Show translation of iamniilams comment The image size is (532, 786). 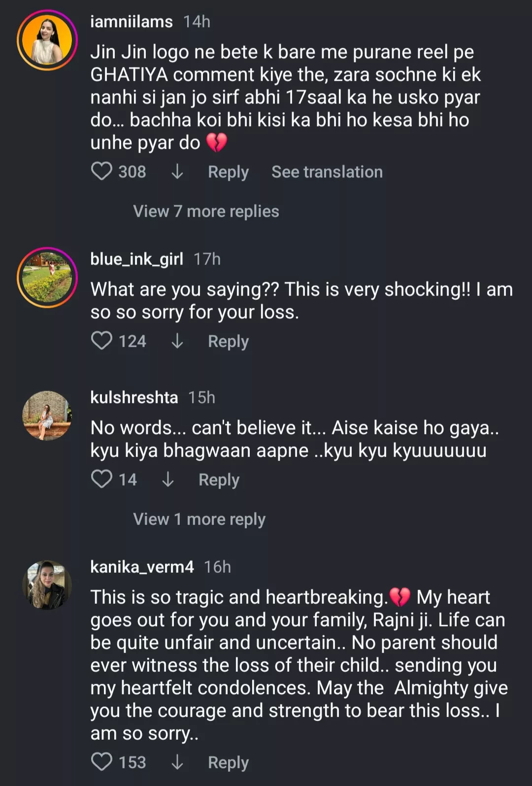tap(327, 172)
